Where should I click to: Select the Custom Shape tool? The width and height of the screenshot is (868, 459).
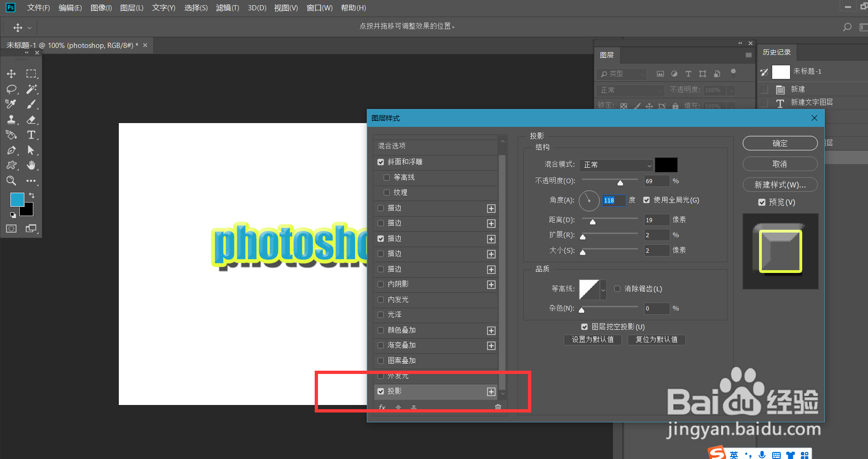(11, 165)
